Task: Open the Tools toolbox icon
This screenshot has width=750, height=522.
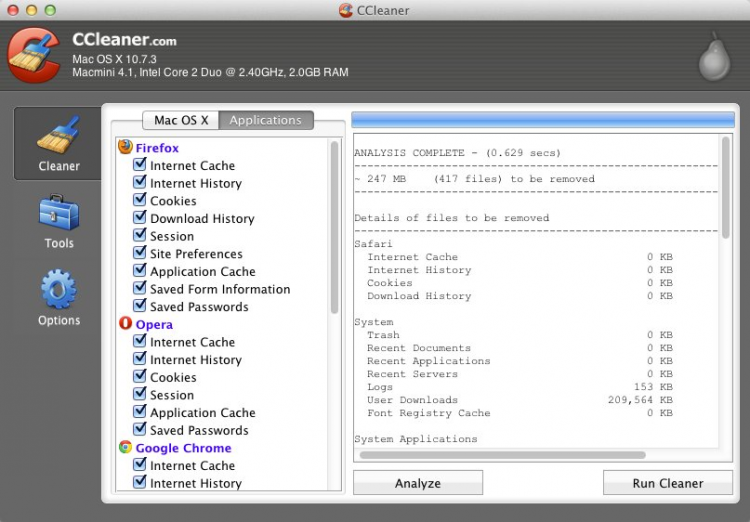Action: coord(58,220)
